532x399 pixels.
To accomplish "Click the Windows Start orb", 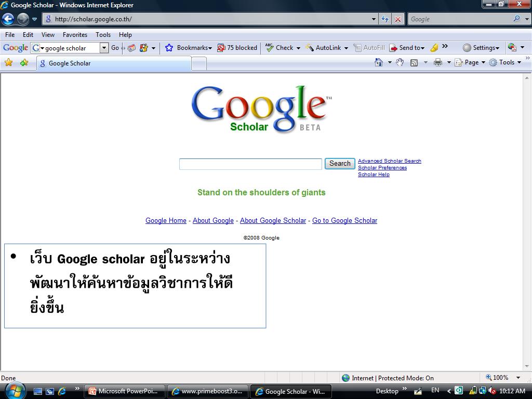I will [14, 391].
